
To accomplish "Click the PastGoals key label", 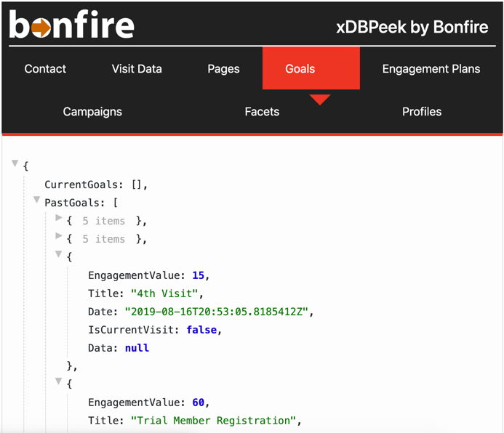I will [x=72, y=203].
